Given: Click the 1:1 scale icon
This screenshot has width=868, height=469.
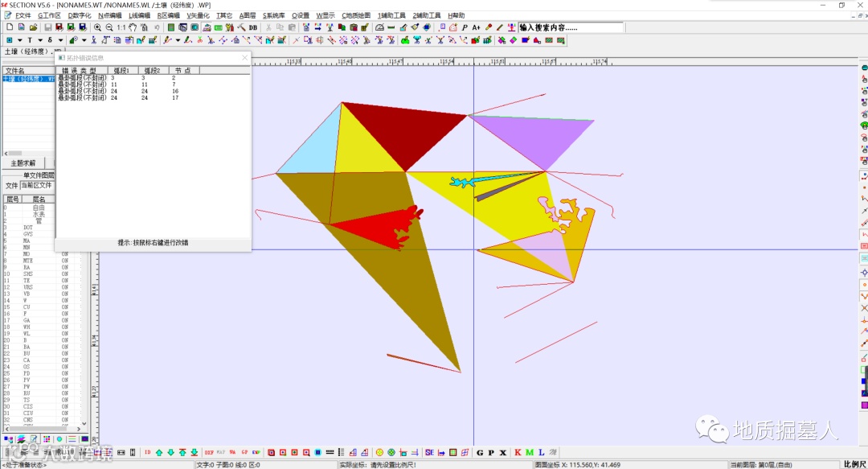Looking at the screenshot, I should pos(121,27).
